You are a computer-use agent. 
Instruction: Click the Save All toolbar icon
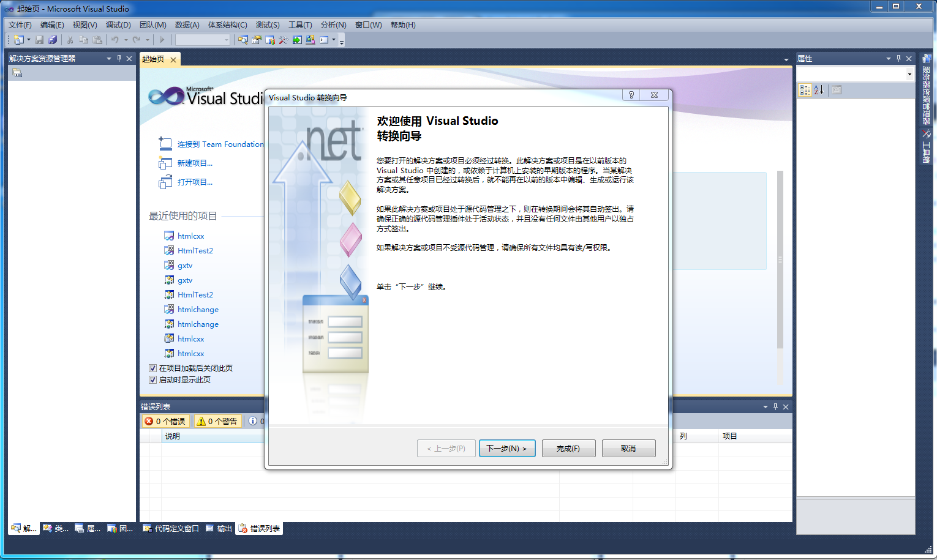[53, 40]
